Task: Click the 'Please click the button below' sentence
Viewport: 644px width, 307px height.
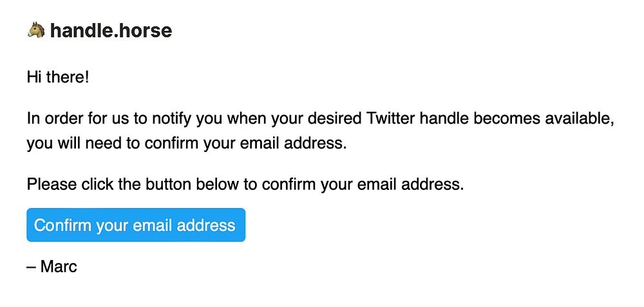Action: [245, 185]
